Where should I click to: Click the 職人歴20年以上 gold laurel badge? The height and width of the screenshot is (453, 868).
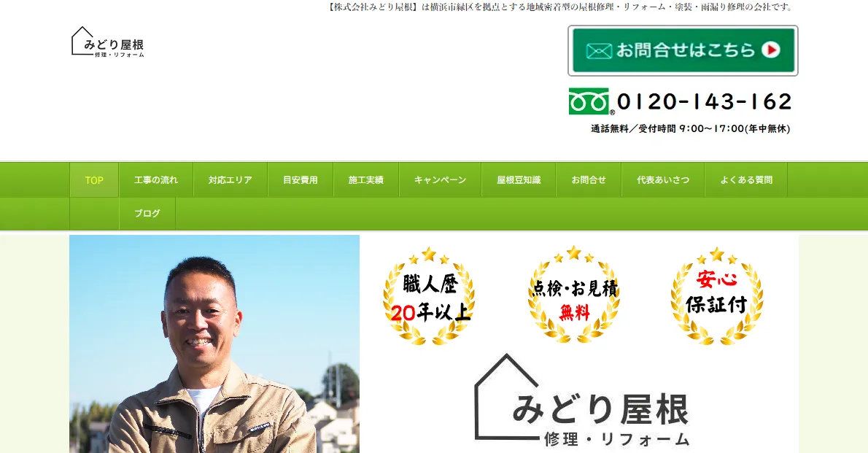click(x=429, y=296)
